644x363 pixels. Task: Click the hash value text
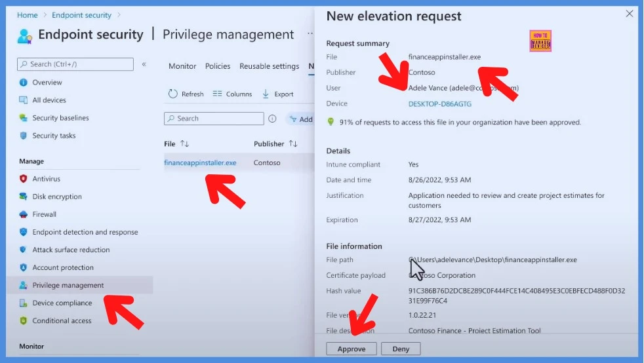[517, 296]
